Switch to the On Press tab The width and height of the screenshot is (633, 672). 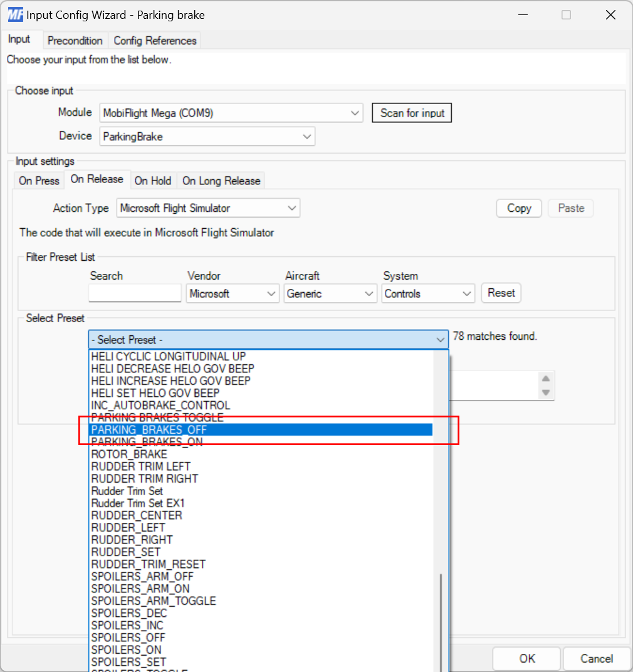(x=38, y=181)
